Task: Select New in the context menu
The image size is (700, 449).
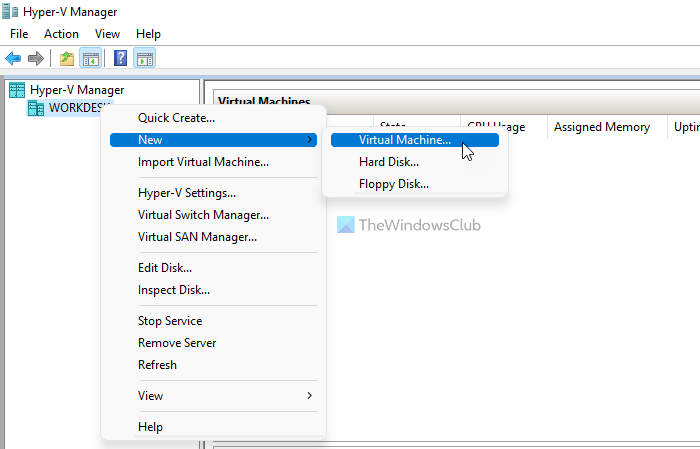Action: point(213,140)
